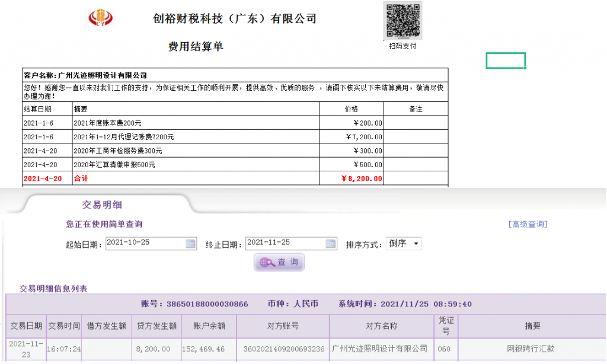Click the 借方发生额 column header
The width and height of the screenshot is (607, 364).
coord(107,326)
